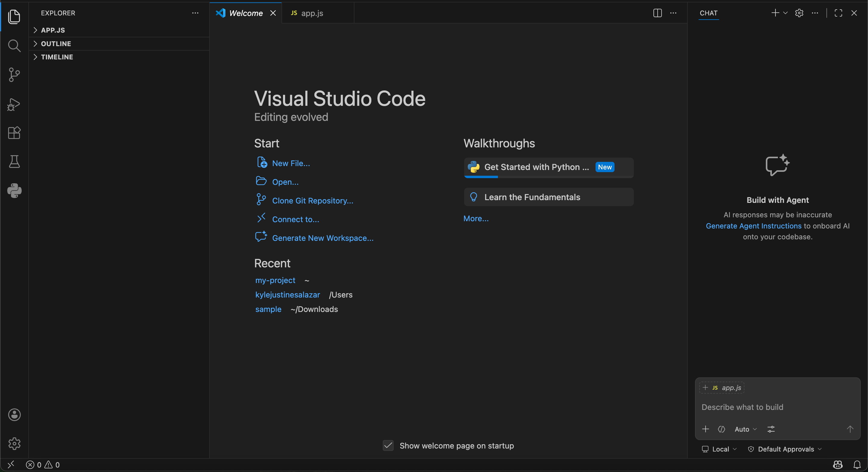The height and width of the screenshot is (472, 868).
Task: Open the notifications bell in status bar
Action: 857,464
